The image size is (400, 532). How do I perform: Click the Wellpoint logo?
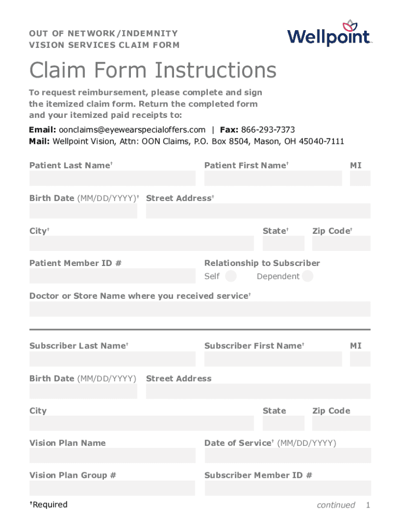click(329, 34)
